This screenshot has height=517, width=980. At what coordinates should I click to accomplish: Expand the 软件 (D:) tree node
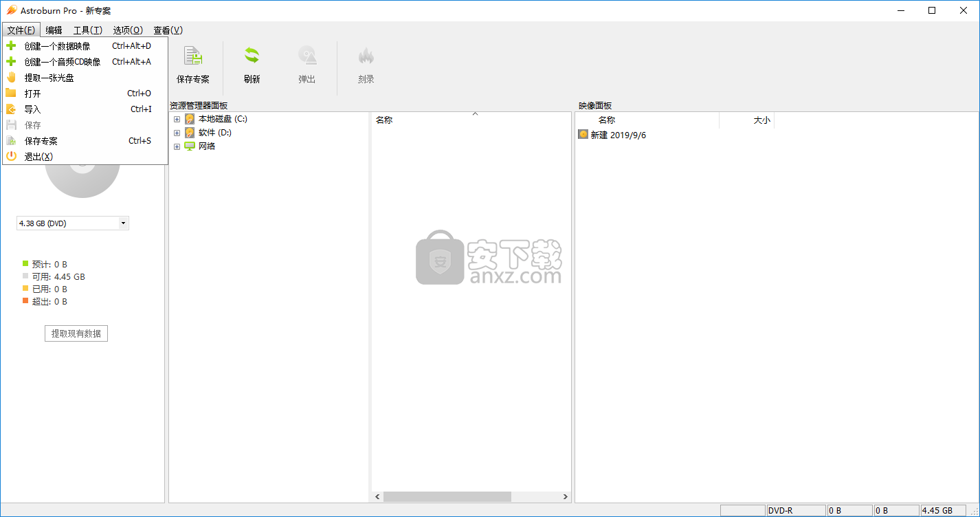[x=177, y=133]
